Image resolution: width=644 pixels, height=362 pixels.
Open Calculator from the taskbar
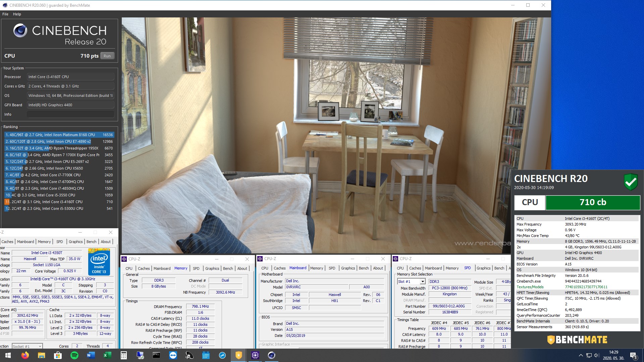(123, 355)
